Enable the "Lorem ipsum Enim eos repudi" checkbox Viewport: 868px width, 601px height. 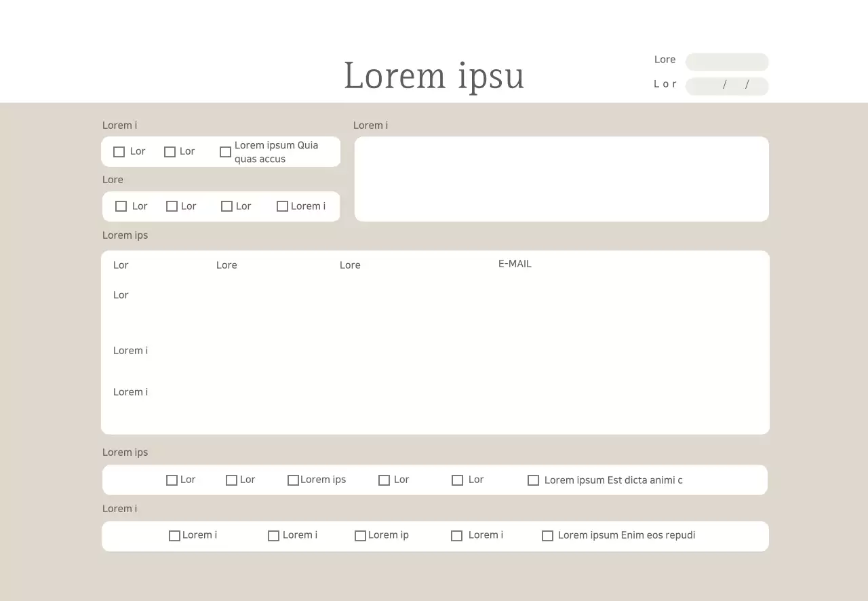click(548, 536)
